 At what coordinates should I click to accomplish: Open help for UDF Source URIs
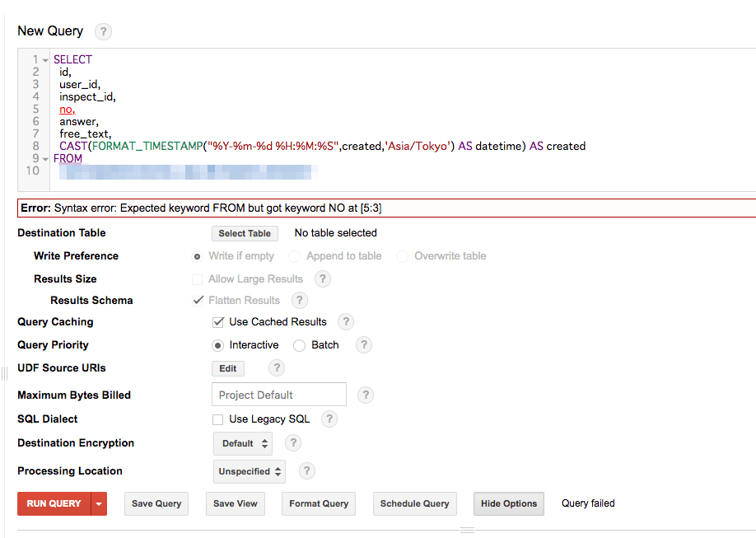coord(278,368)
